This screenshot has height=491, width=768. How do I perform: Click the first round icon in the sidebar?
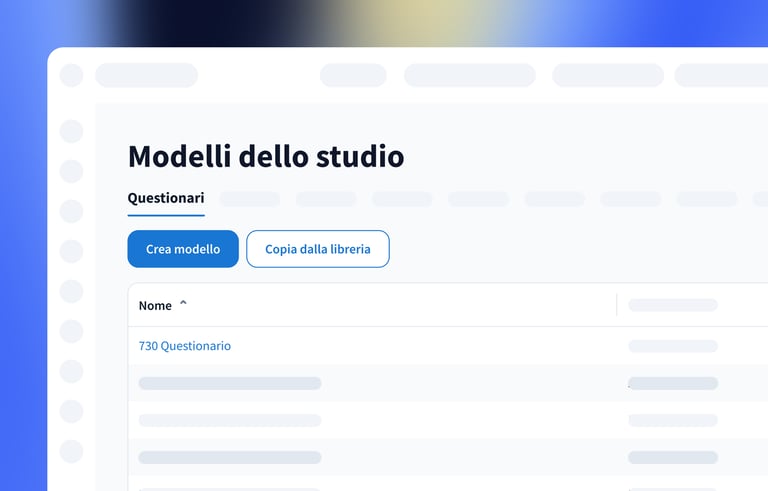(x=71, y=130)
